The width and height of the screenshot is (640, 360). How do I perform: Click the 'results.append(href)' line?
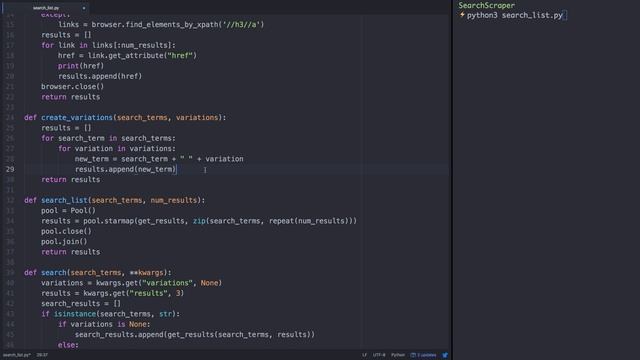pyautogui.click(x=100, y=76)
